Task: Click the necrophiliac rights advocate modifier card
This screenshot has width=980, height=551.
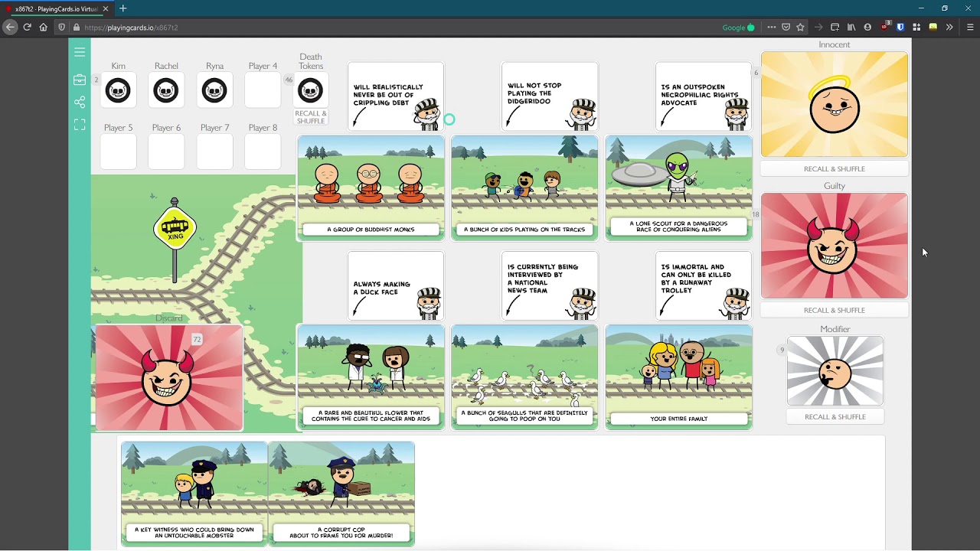Action: click(704, 97)
